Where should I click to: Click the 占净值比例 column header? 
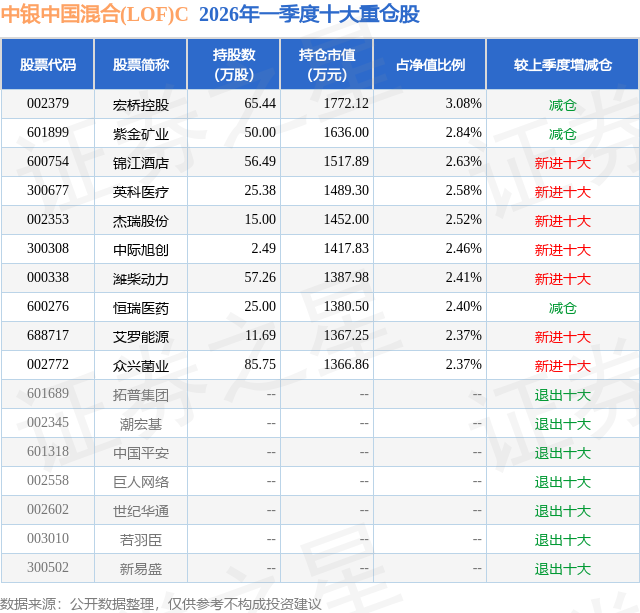pos(430,64)
